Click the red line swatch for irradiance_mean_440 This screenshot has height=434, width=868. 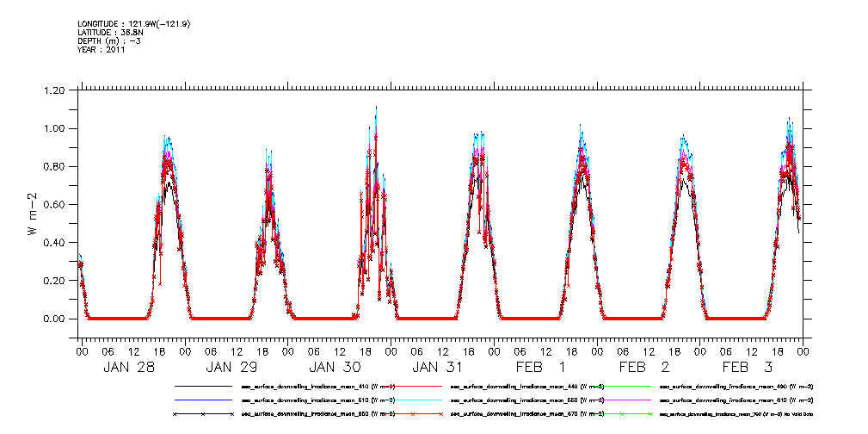tap(413, 387)
